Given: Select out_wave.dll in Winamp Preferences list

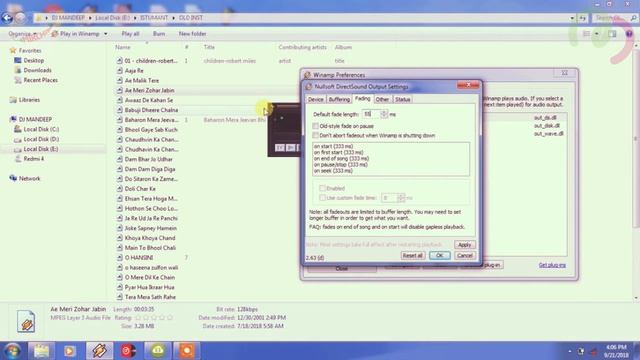Looking at the screenshot, I should (x=549, y=133).
